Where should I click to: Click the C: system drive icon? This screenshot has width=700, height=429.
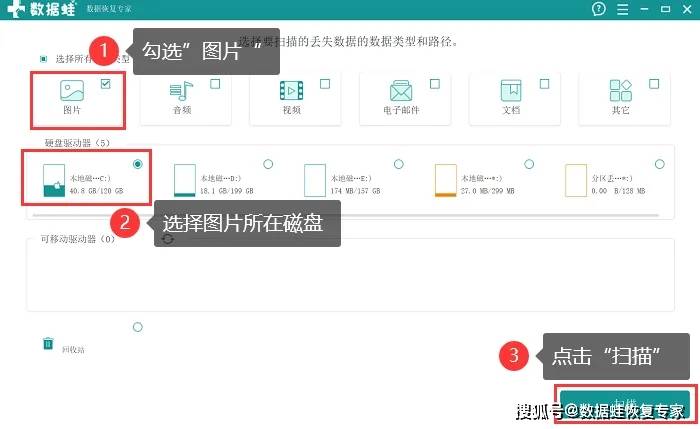pos(54,180)
